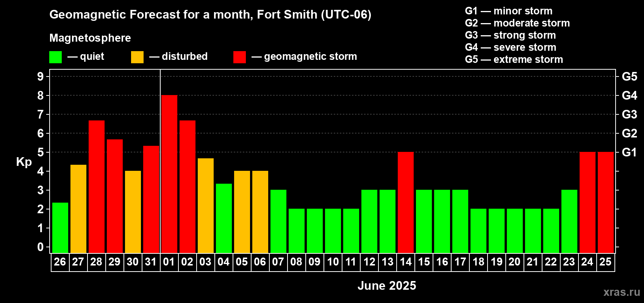Click date label '17' on the x-axis
Image resolution: width=644 pixels, height=303 pixels.
[460, 262]
